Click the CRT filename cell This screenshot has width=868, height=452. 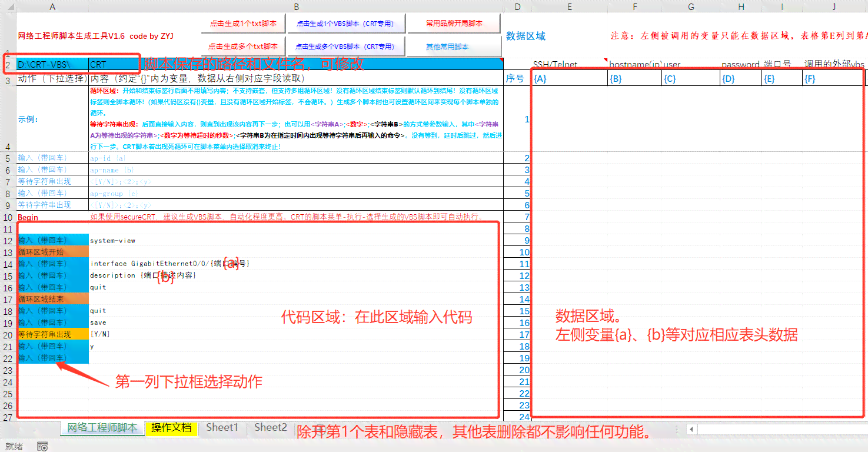(296, 65)
